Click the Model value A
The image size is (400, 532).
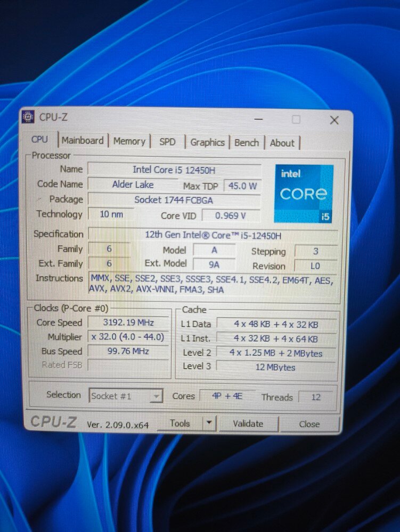(x=214, y=251)
